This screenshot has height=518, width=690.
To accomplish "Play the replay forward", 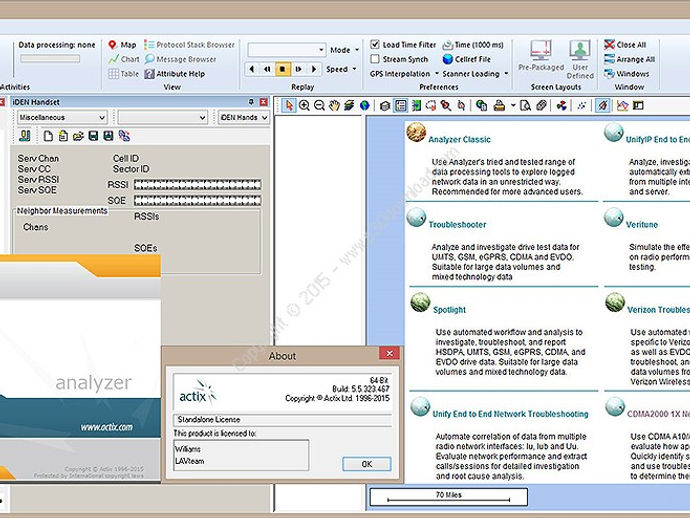I will point(314,69).
